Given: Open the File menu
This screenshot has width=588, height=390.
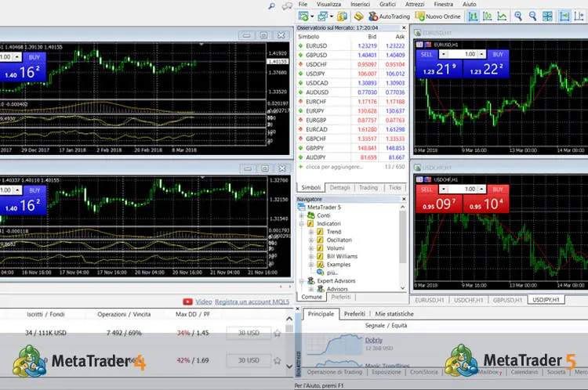Looking at the screenshot, I should click(x=303, y=4).
